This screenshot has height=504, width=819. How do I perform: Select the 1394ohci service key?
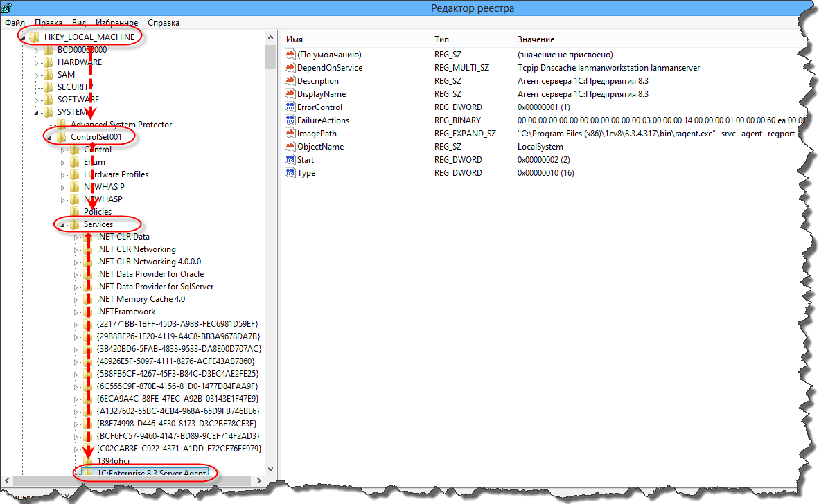coord(113,460)
